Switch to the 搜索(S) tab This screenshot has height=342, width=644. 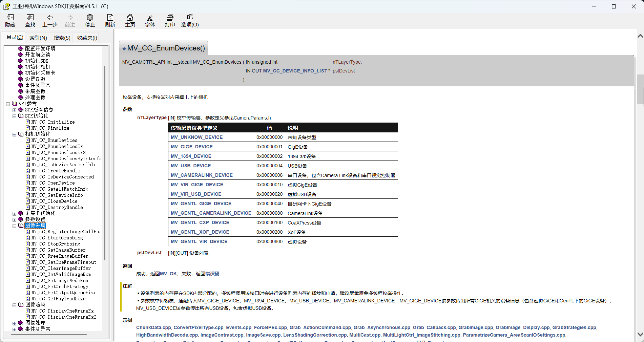(62, 38)
